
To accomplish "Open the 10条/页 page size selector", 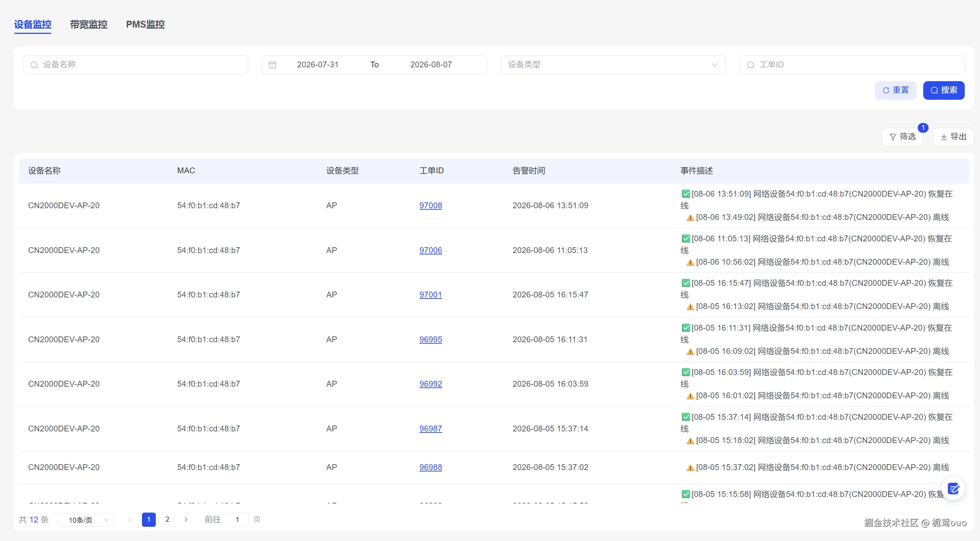I will (86, 520).
